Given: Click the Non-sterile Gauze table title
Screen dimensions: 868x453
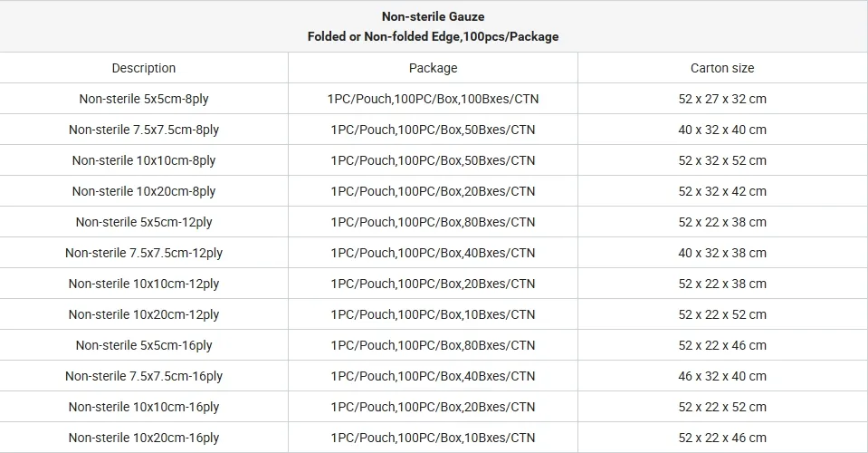Looking at the screenshot, I should [x=433, y=16].
